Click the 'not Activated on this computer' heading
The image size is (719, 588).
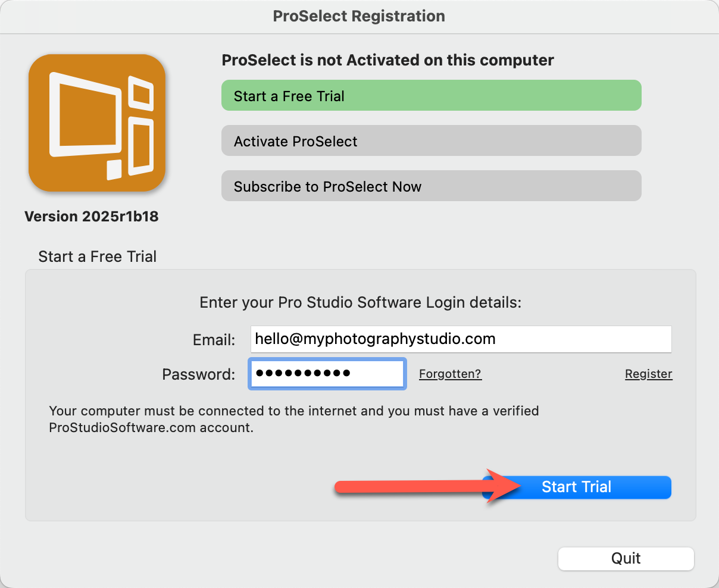point(387,60)
